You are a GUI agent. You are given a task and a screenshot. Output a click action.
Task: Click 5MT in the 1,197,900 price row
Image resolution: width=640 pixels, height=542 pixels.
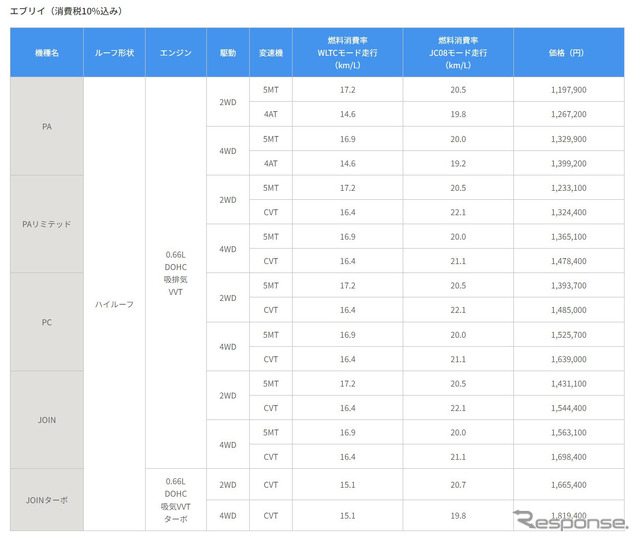tap(271, 90)
